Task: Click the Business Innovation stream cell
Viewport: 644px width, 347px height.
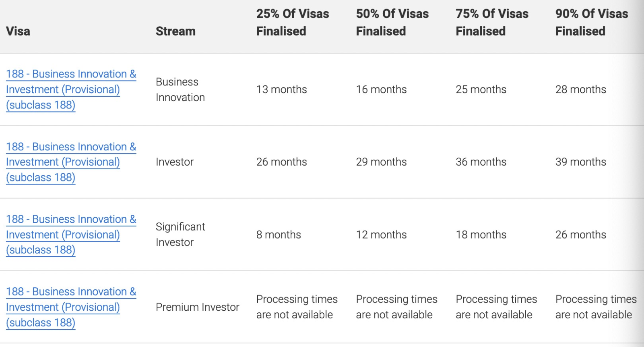Action: click(x=180, y=89)
